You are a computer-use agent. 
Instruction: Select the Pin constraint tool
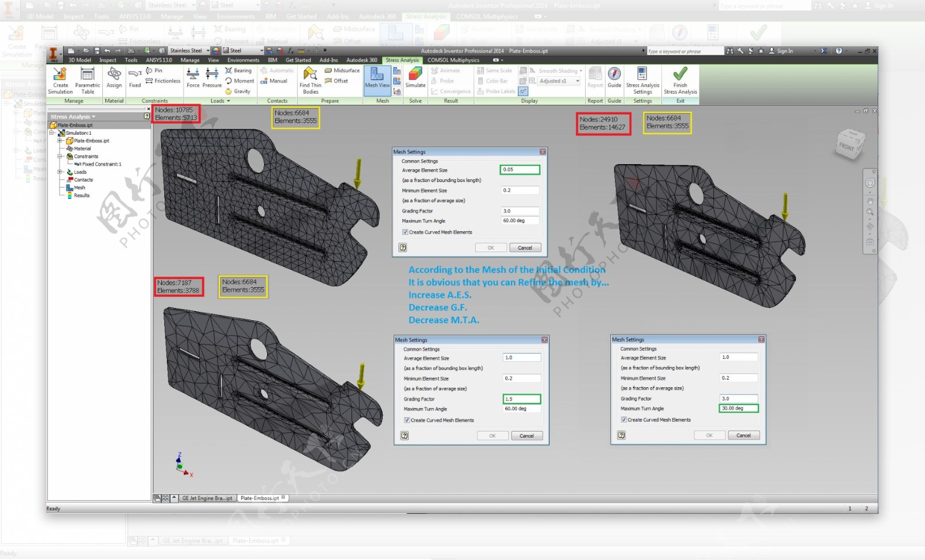click(154, 71)
